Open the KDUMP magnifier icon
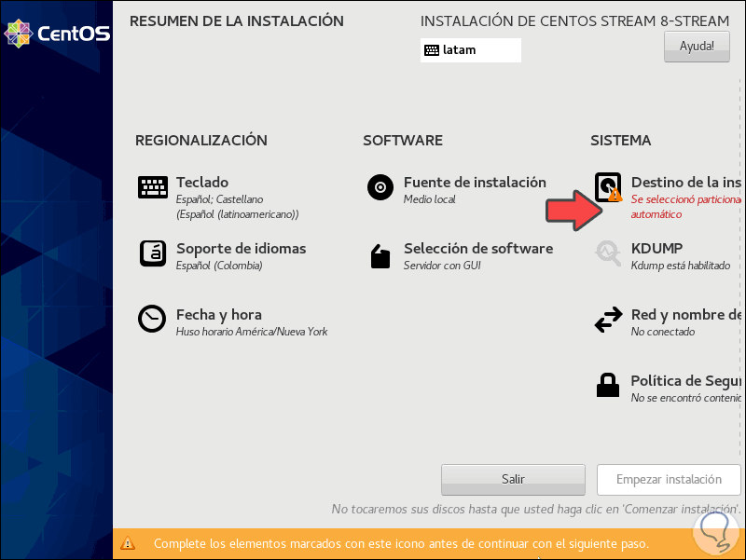Screen dimensions: 746x560 (608, 253)
